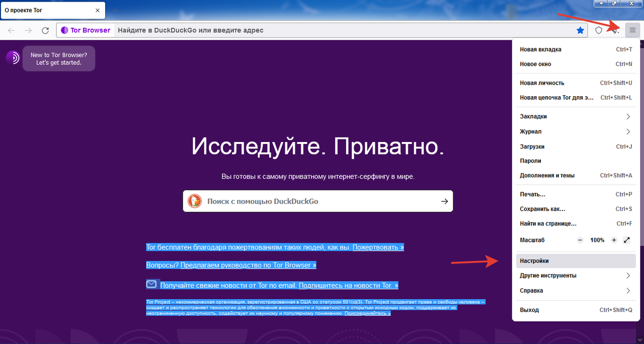
Task: Select "Сохранить как..." menu item
Action: [x=576, y=209]
